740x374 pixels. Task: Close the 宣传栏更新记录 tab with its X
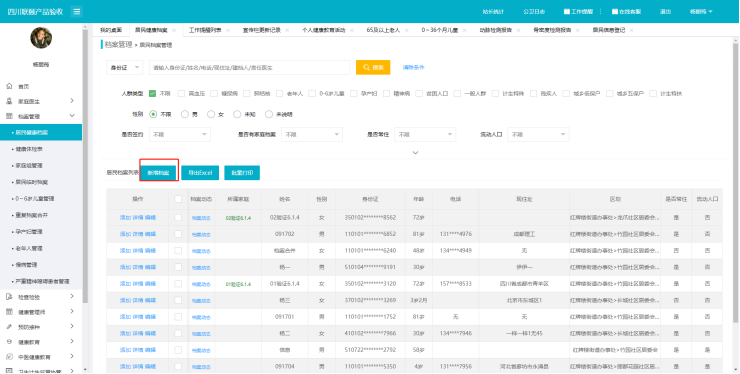pyautogui.click(x=287, y=30)
